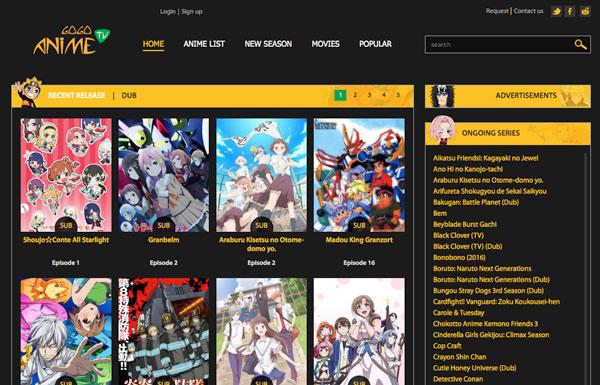Image resolution: width=600 pixels, height=385 pixels.
Task: Click Episode 1 under Shoujo Conte All Starlight
Action: click(x=66, y=263)
